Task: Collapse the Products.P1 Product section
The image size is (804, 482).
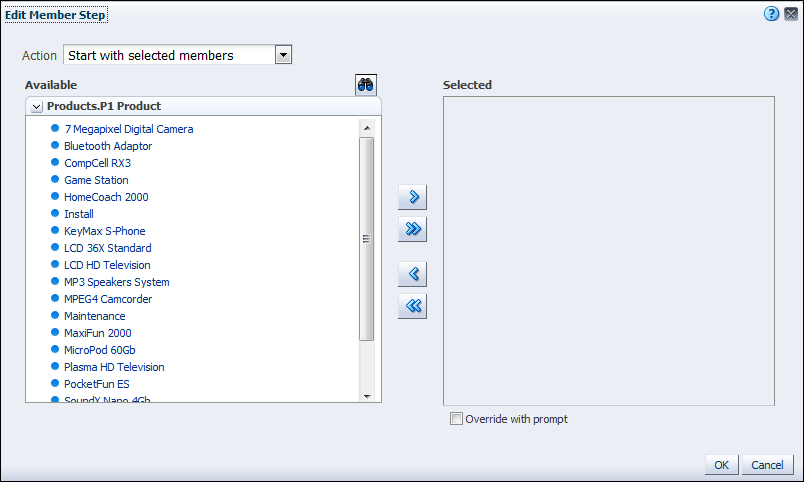Action: [x=37, y=106]
